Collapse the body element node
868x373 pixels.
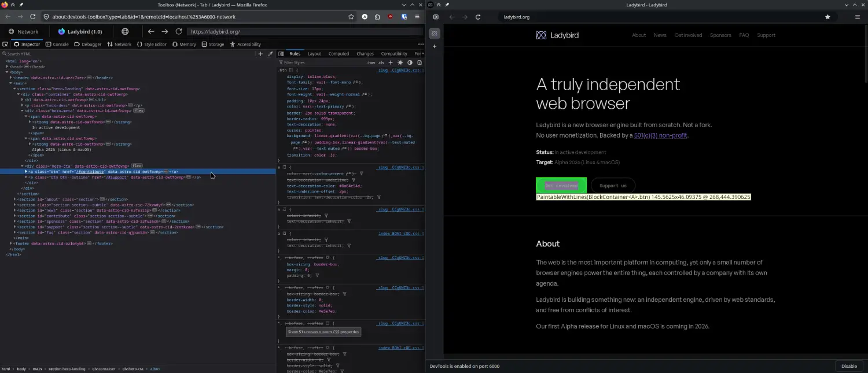click(x=8, y=72)
